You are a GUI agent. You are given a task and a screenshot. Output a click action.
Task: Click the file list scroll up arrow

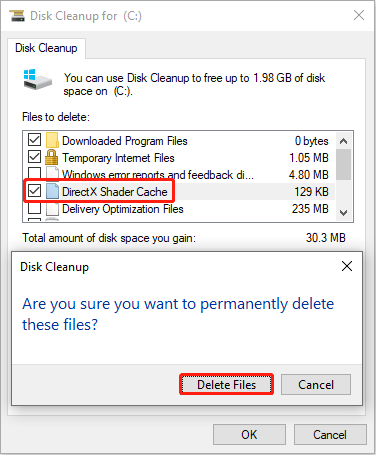[343, 141]
